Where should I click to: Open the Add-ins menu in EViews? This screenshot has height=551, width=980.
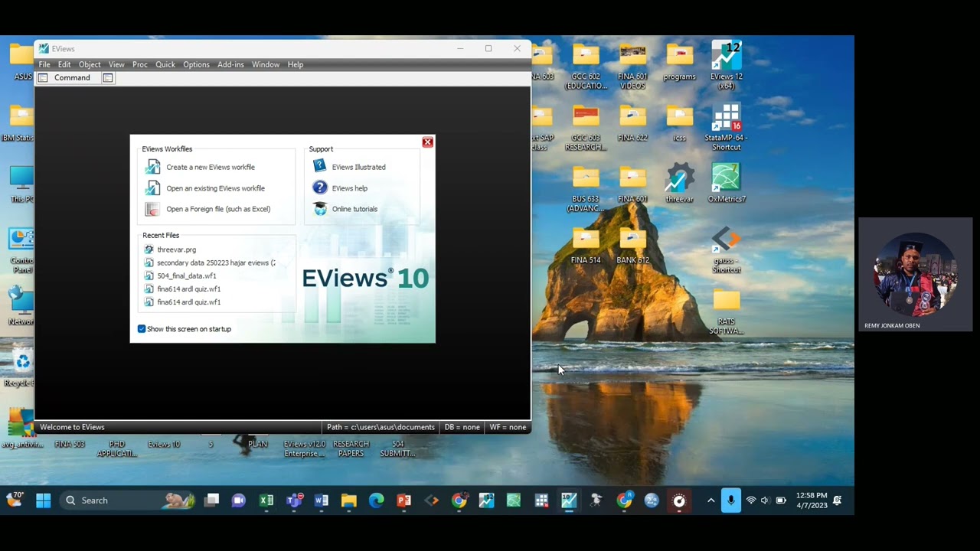coord(230,64)
